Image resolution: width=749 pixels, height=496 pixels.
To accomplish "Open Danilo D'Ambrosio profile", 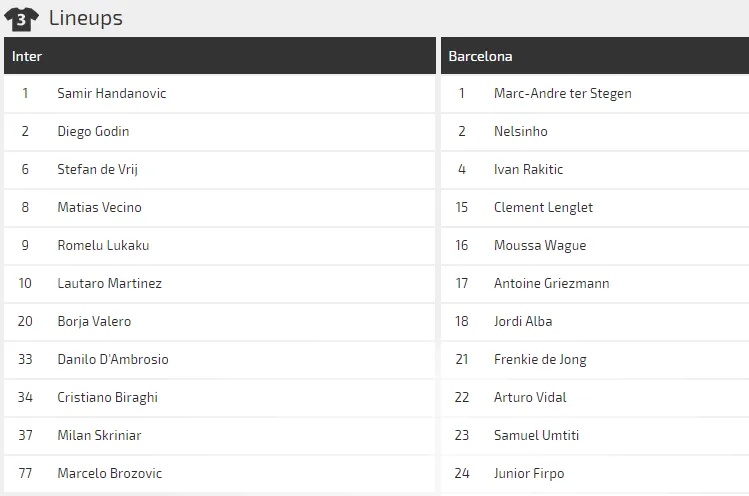I will pos(113,359).
